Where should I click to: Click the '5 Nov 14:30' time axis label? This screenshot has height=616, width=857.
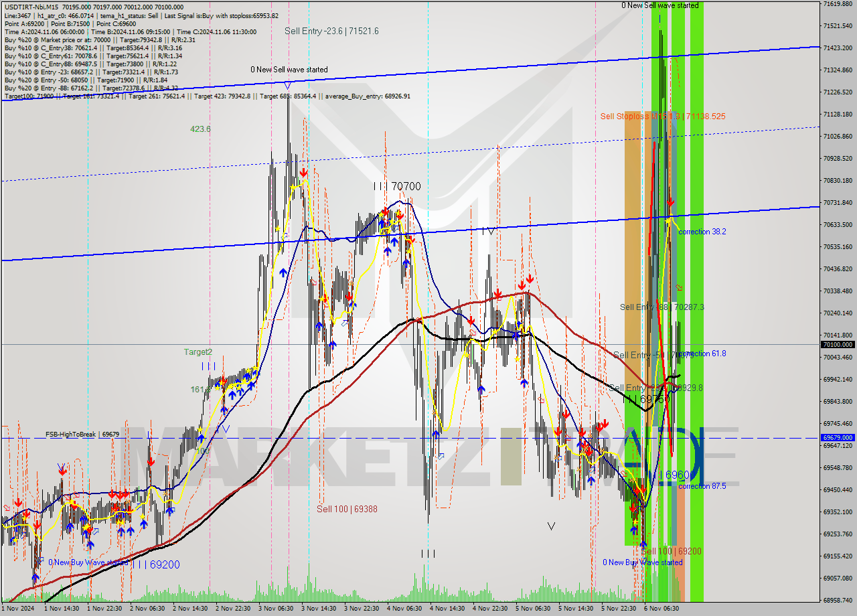click(576, 609)
